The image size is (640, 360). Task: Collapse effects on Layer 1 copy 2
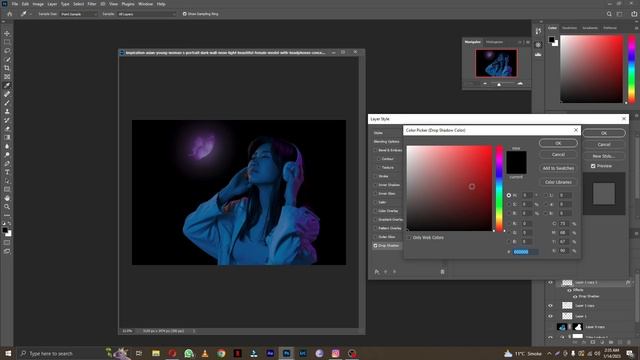coord(633,282)
